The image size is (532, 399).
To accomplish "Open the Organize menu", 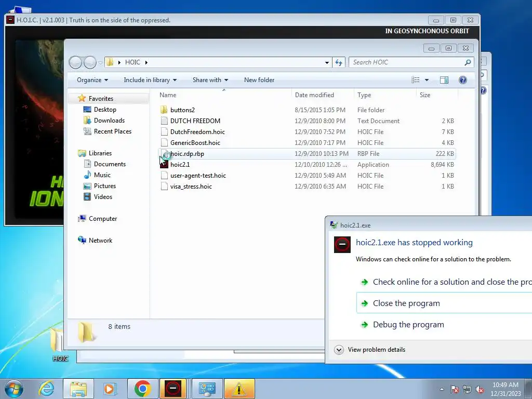I will click(92, 80).
